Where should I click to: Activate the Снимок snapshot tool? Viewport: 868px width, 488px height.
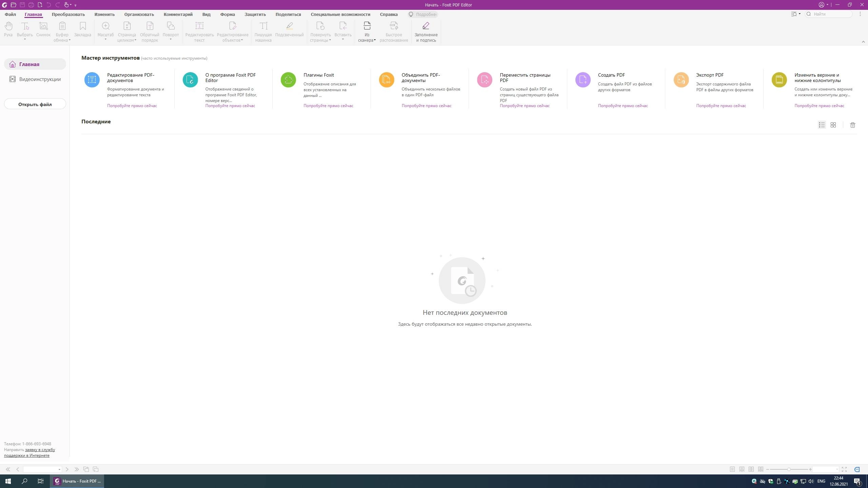pos(43,29)
